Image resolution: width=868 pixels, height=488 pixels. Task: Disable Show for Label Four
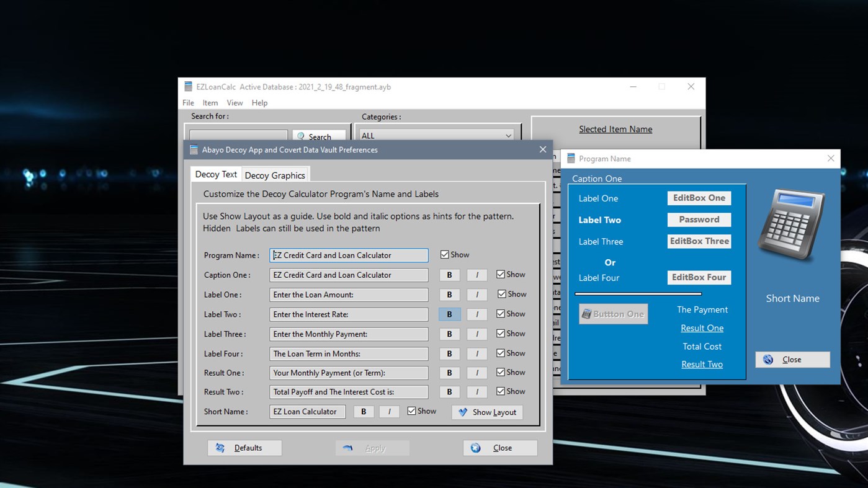(501, 353)
